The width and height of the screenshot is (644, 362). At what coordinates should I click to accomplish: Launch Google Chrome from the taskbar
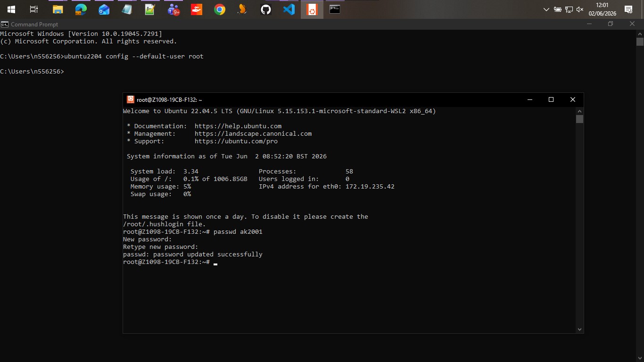click(x=220, y=9)
